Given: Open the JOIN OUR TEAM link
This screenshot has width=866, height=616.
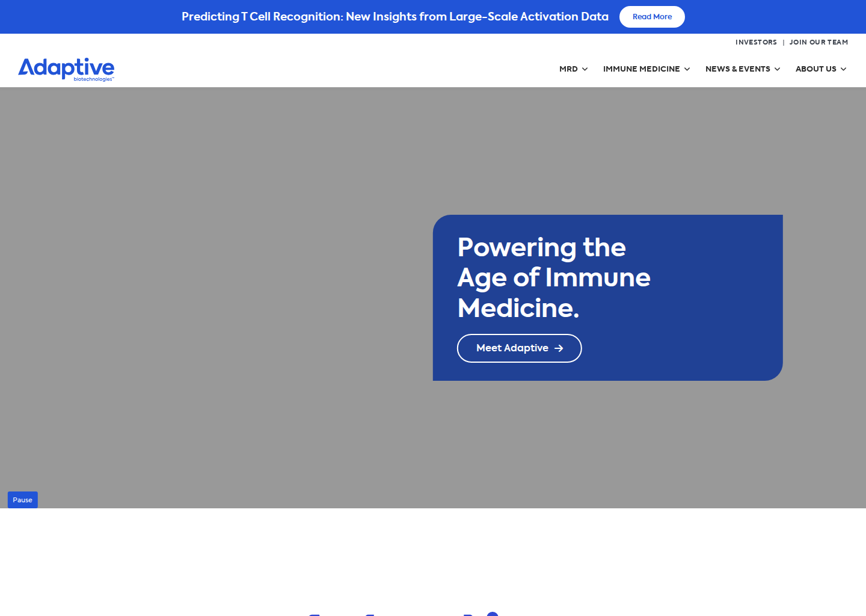Looking at the screenshot, I should point(818,42).
